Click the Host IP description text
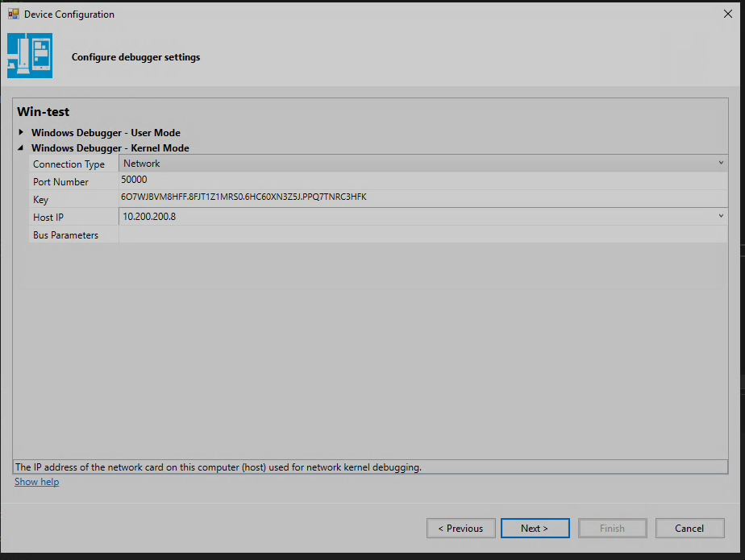Screen dimensions: 745x560 (218, 467)
